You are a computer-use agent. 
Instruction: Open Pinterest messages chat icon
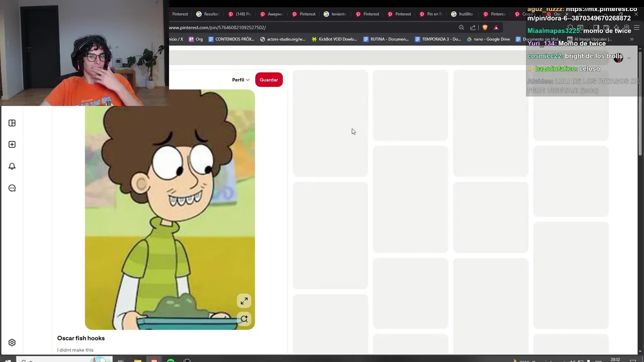coord(12,188)
